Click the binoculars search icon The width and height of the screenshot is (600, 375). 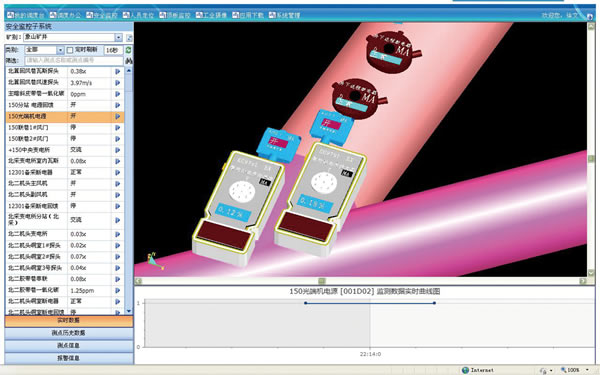coord(129,61)
